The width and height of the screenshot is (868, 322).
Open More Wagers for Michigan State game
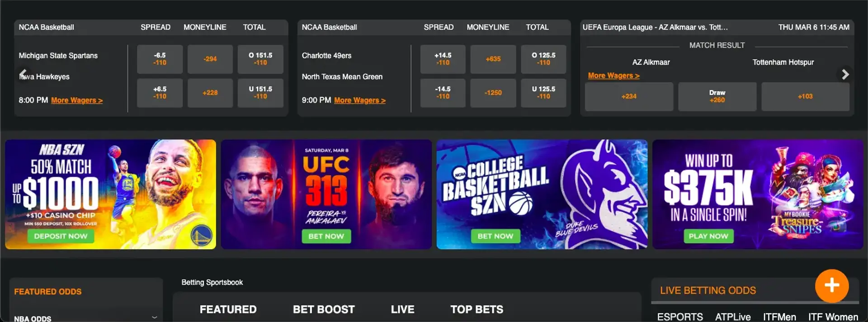(77, 100)
